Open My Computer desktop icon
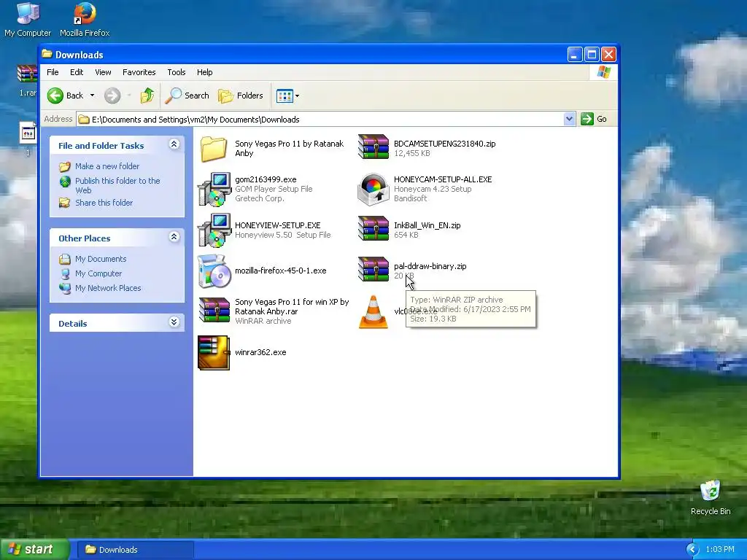Screen dimensions: 747x560 [28, 13]
